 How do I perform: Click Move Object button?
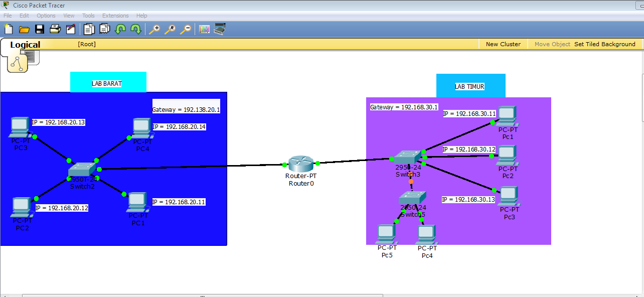click(x=552, y=44)
